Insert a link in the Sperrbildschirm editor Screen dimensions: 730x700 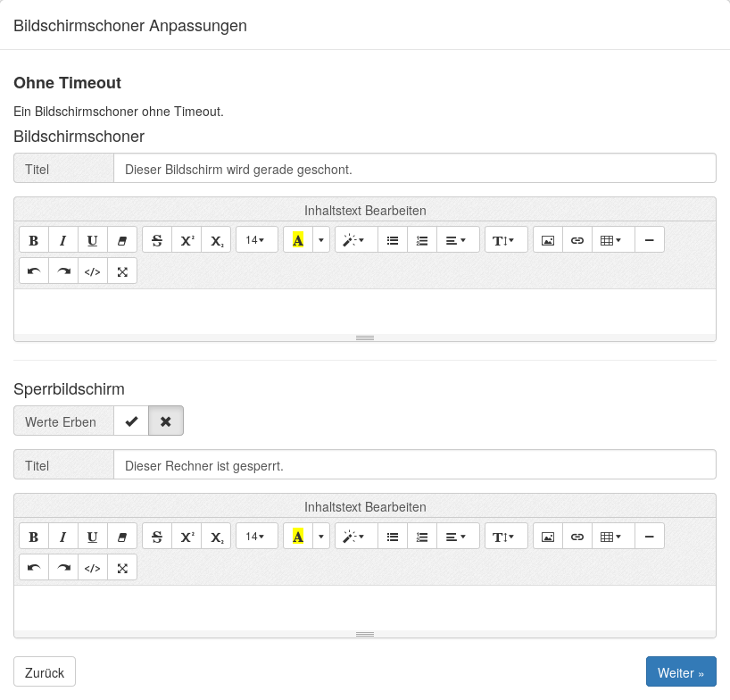577,537
